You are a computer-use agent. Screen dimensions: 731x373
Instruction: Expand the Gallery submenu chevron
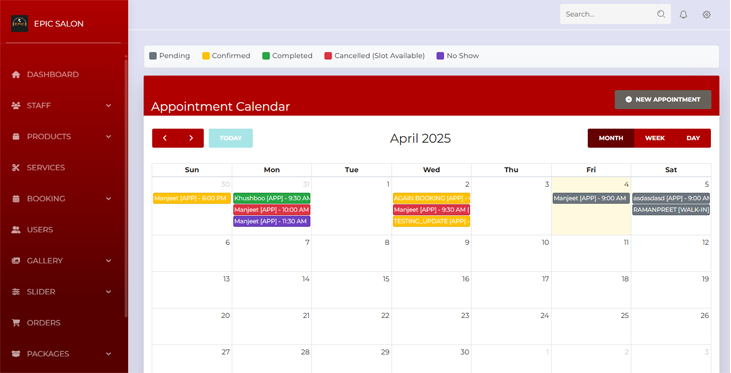click(x=108, y=261)
